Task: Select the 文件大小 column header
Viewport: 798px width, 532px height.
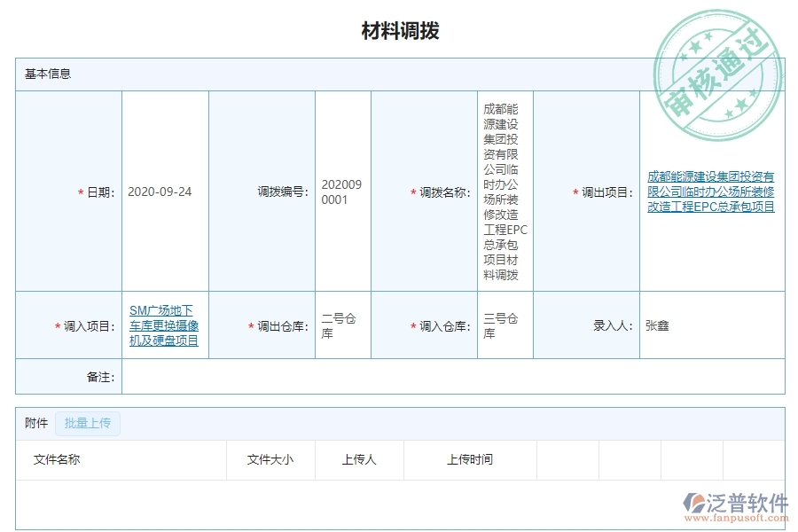Action: click(272, 459)
